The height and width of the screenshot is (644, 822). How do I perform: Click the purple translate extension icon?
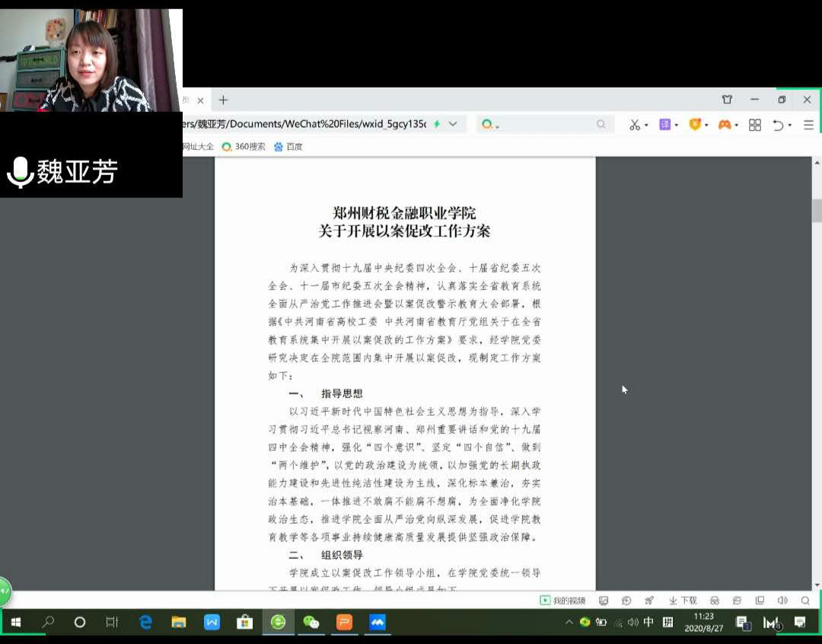tap(664, 125)
